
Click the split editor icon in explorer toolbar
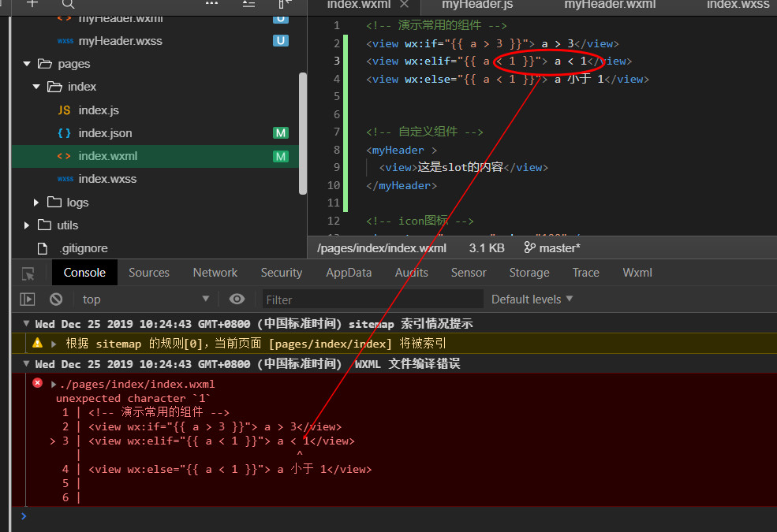pos(285,3)
